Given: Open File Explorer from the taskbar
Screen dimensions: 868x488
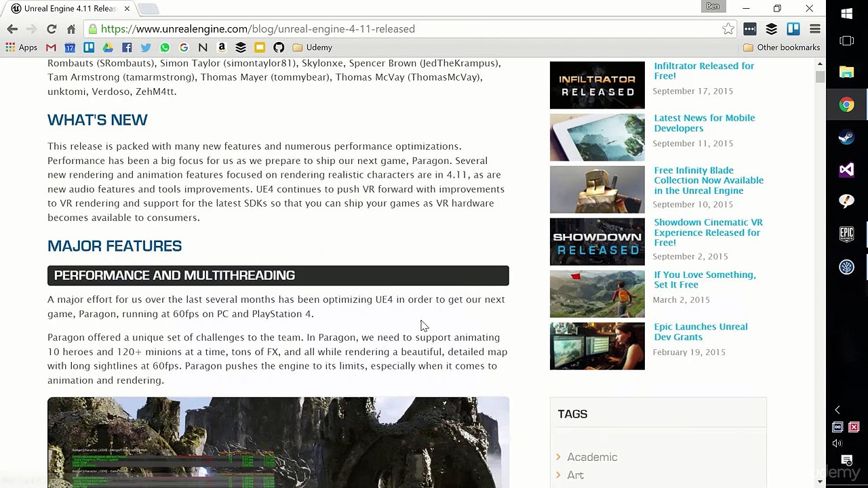Looking at the screenshot, I should (x=846, y=72).
